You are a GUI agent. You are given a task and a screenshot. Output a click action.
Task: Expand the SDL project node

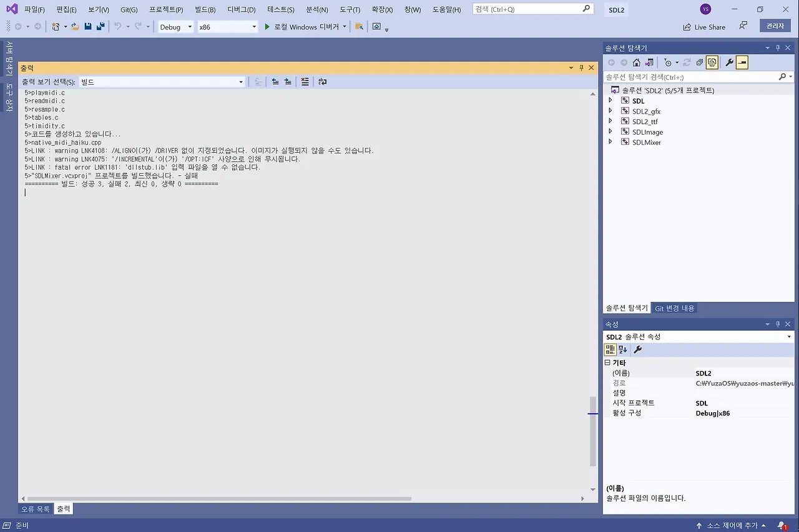coord(610,100)
